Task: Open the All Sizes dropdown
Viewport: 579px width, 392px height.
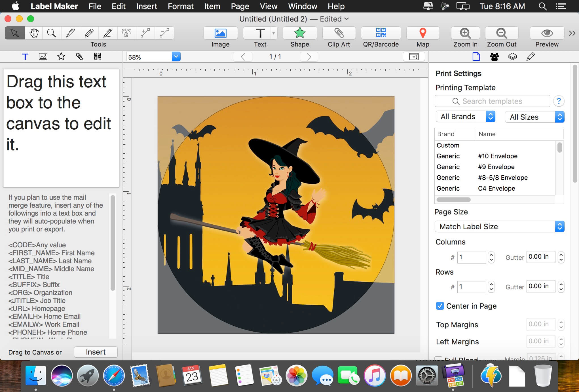Action: click(x=534, y=117)
